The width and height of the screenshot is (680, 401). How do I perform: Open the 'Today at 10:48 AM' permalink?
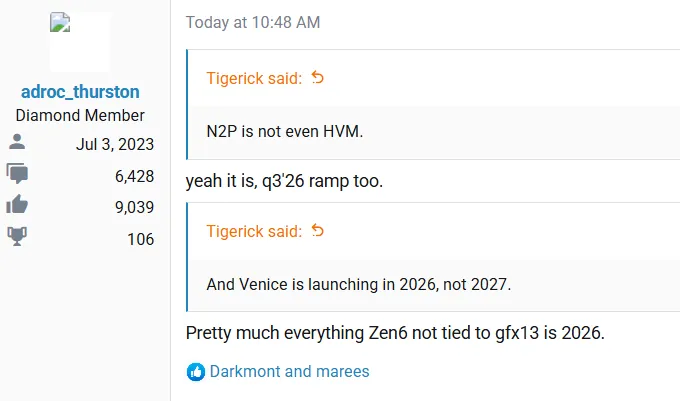253,23
